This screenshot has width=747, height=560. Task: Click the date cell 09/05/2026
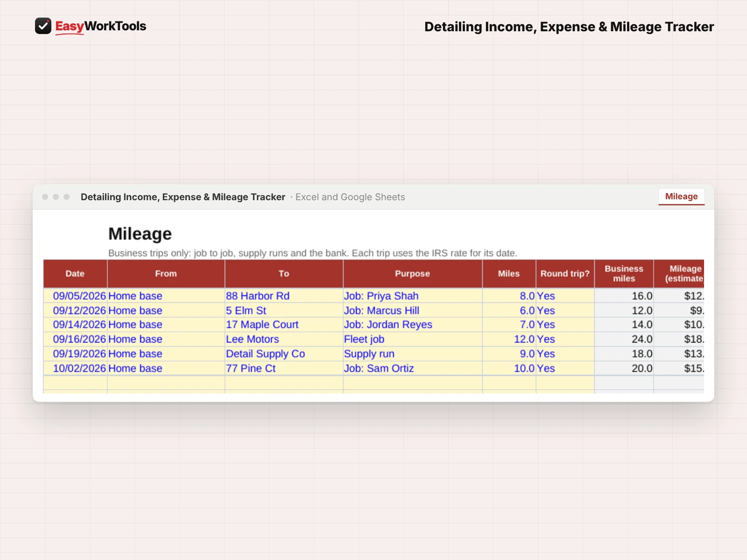click(75, 296)
